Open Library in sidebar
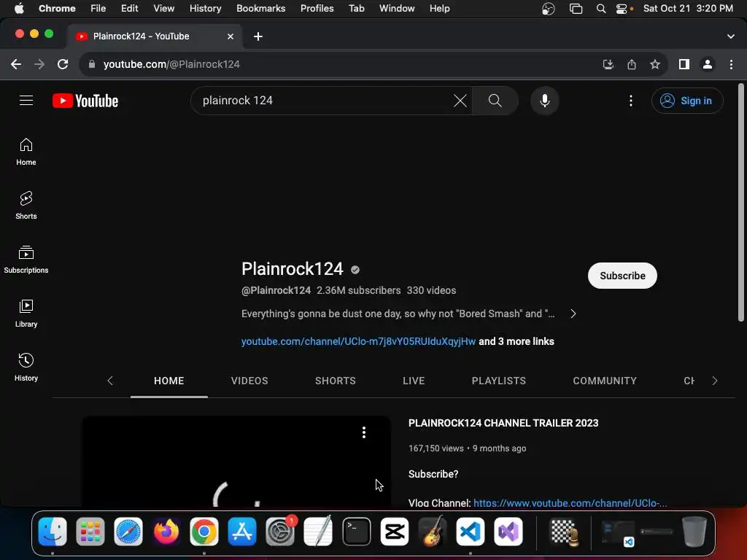This screenshot has height=560, width=747. (x=26, y=314)
